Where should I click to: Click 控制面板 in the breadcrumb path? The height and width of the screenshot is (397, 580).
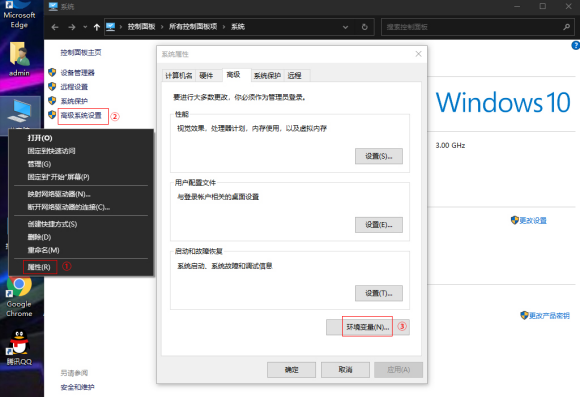tap(141, 27)
